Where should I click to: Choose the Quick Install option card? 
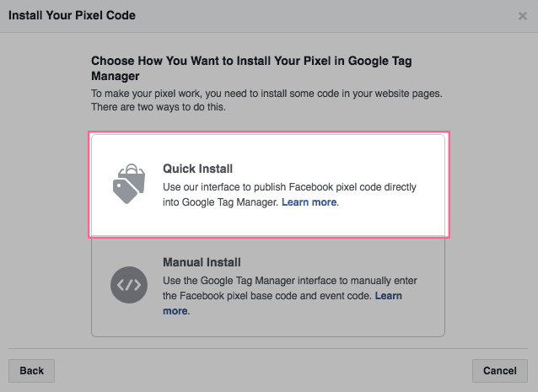click(268, 185)
